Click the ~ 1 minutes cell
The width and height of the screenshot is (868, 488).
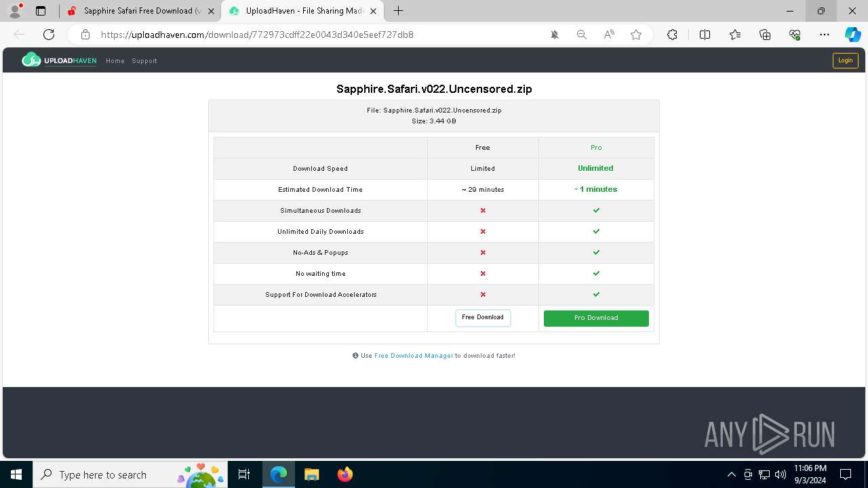[x=596, y=190]
